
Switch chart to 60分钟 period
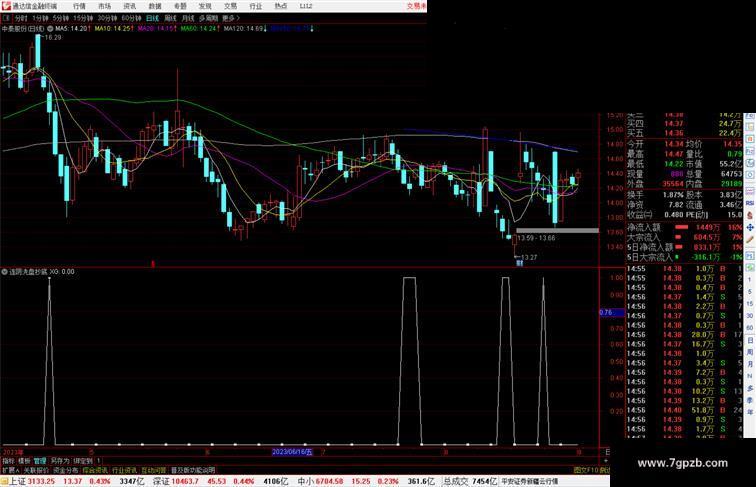point(131,18)
